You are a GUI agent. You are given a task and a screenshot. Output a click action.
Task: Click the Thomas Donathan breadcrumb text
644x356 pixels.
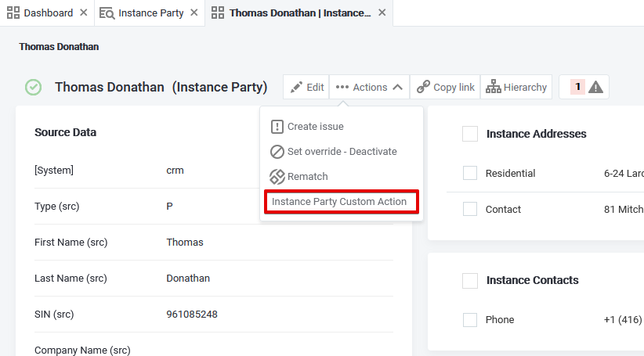(x=59, y=47)
